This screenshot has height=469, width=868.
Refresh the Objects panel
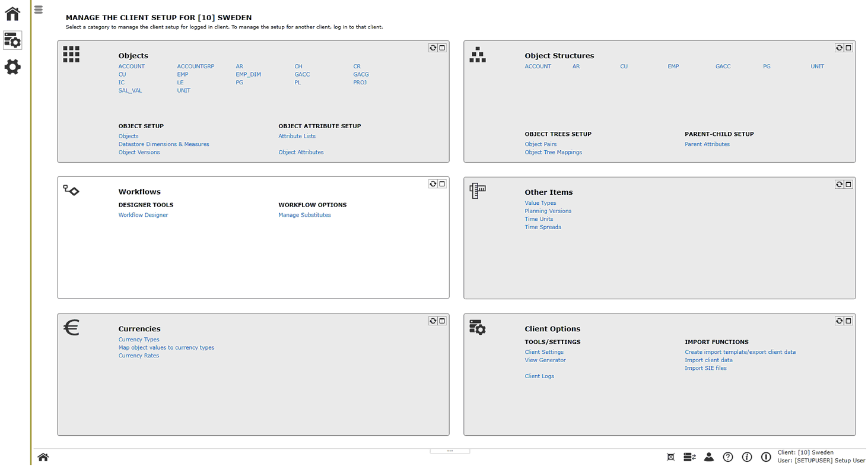[x=433, y=47]
